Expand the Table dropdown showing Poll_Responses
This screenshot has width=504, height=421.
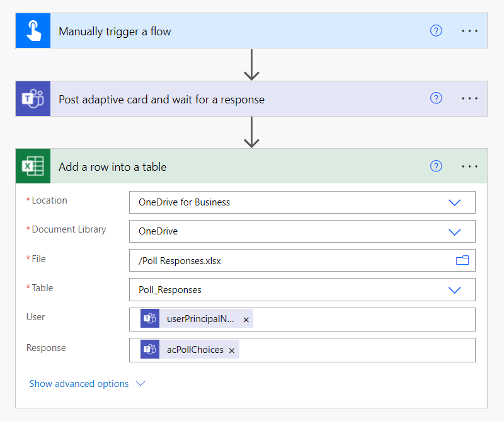pyautogui.click(x=454, y=290)
